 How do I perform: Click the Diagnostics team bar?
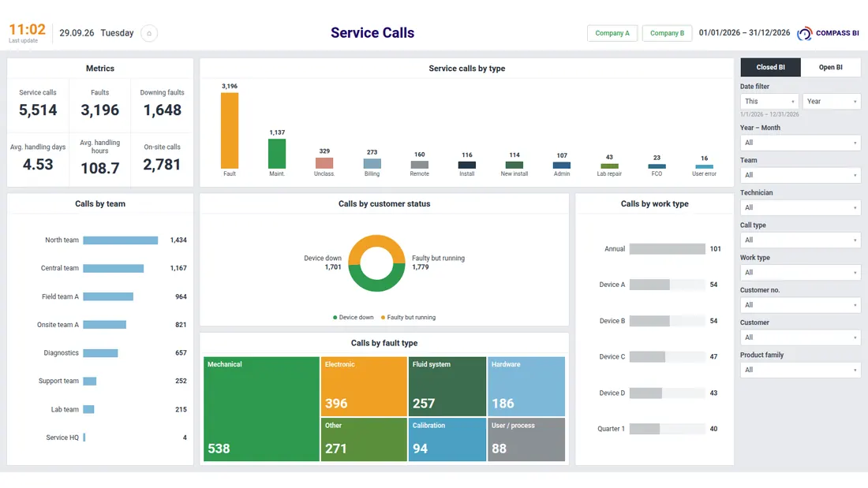click(x=101, y=353)
